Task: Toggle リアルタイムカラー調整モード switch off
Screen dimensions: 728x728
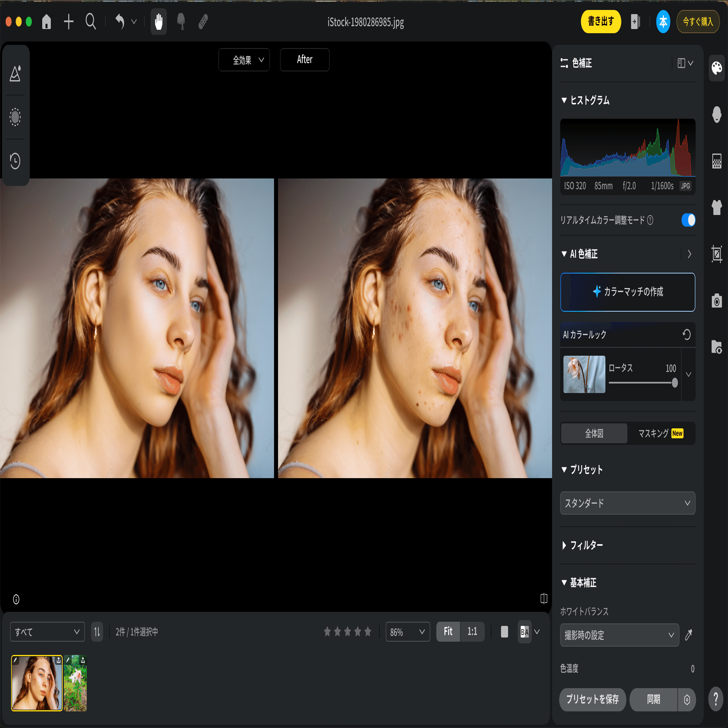Action: tap(688, 220)
